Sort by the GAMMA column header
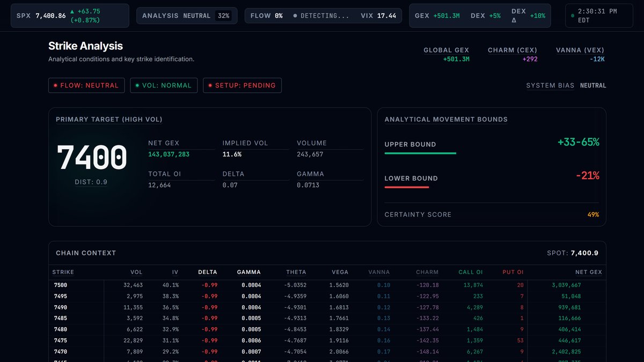This screenshot has width=644, height=362. click(x=249, y=272)
